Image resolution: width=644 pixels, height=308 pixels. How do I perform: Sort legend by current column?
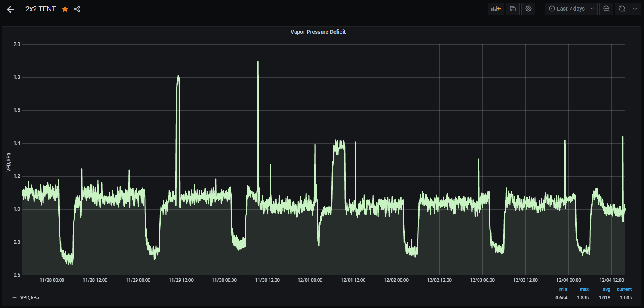tap(624, 289)
